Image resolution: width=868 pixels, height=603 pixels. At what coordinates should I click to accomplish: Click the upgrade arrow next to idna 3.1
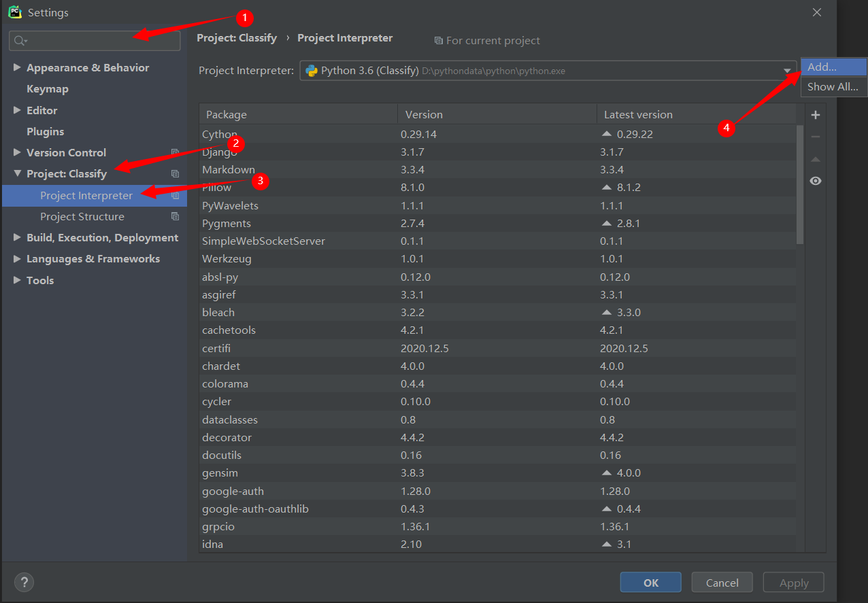[x=607, y=544]
